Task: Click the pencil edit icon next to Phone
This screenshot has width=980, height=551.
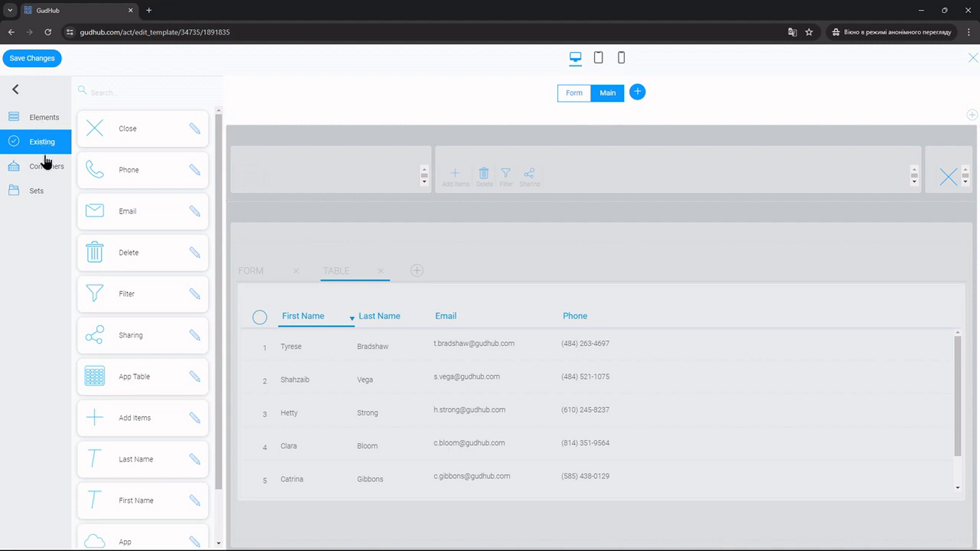Action: 195,170
